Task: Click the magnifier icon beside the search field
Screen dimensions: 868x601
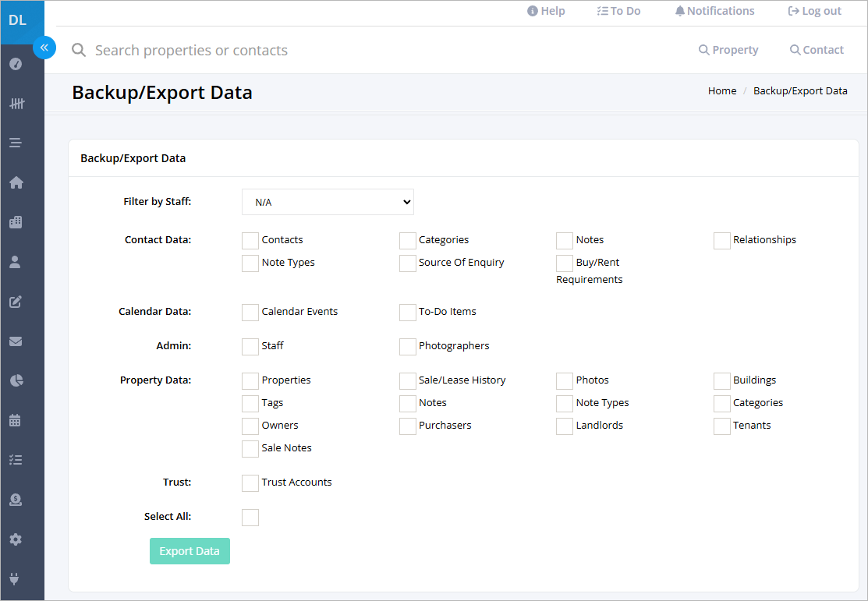Action: coord(80,51)
